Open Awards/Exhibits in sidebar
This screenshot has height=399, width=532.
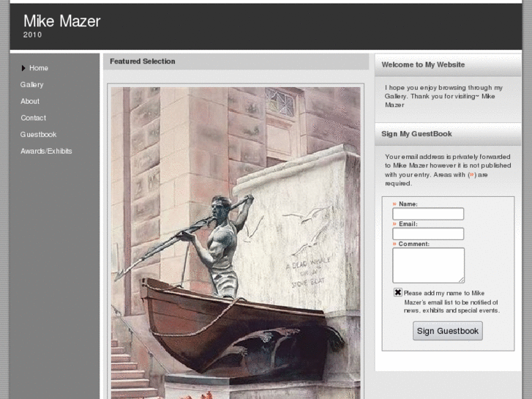pyautogui.click(x=46, y=151)
